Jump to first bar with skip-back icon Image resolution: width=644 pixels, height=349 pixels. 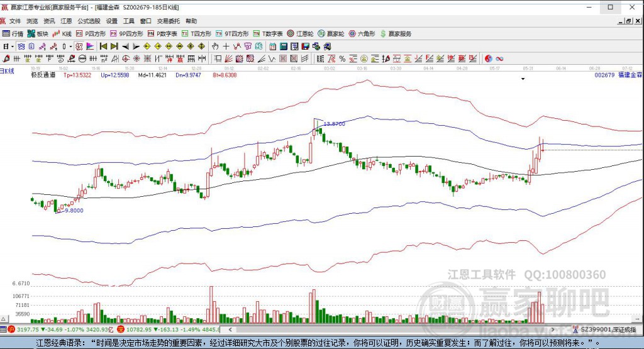[x=103, y=47]
